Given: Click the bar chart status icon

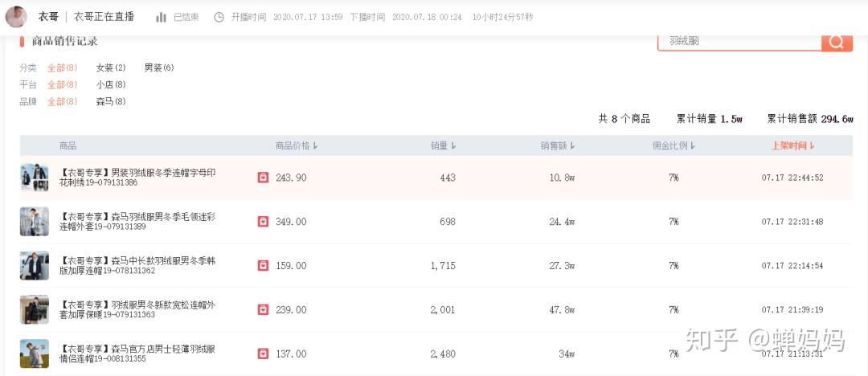Looking at the screenshot, I should point(162,17).
